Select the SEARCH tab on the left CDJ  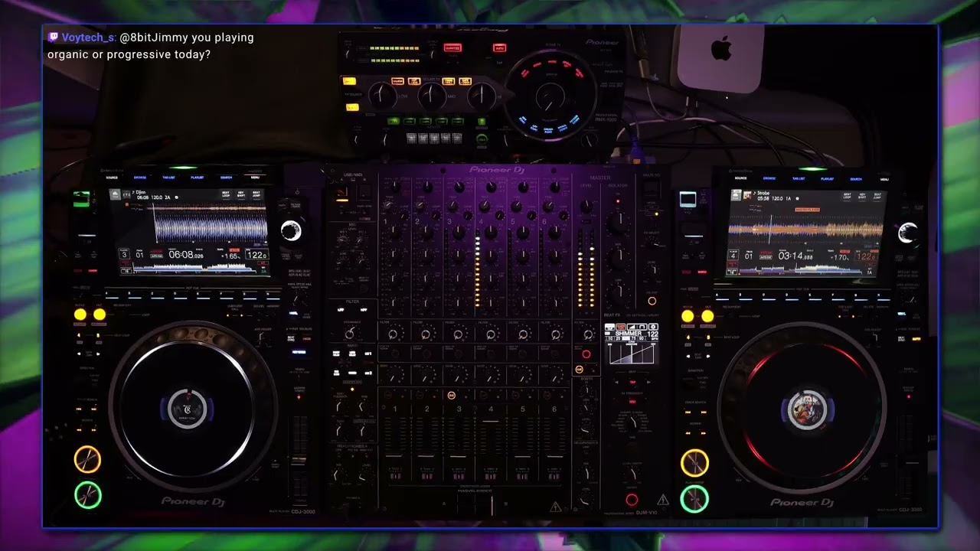coord(227,178)
